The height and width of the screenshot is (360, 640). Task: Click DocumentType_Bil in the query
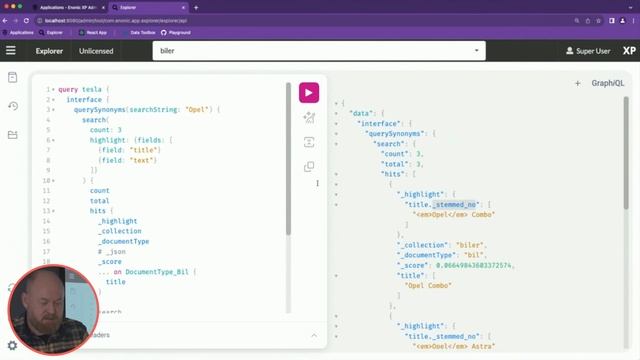pyautogui.click(x=157, y=271)
